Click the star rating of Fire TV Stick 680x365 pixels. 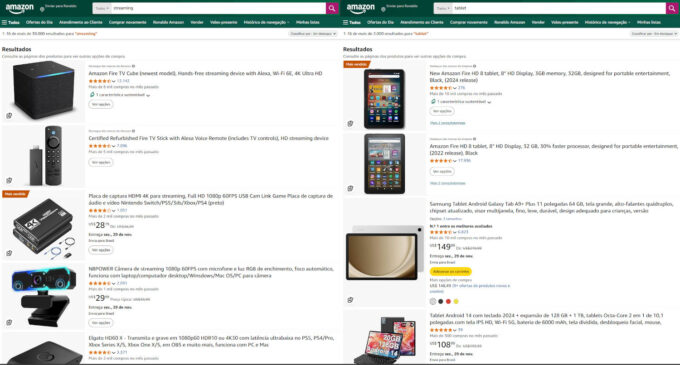pos(100,146)
